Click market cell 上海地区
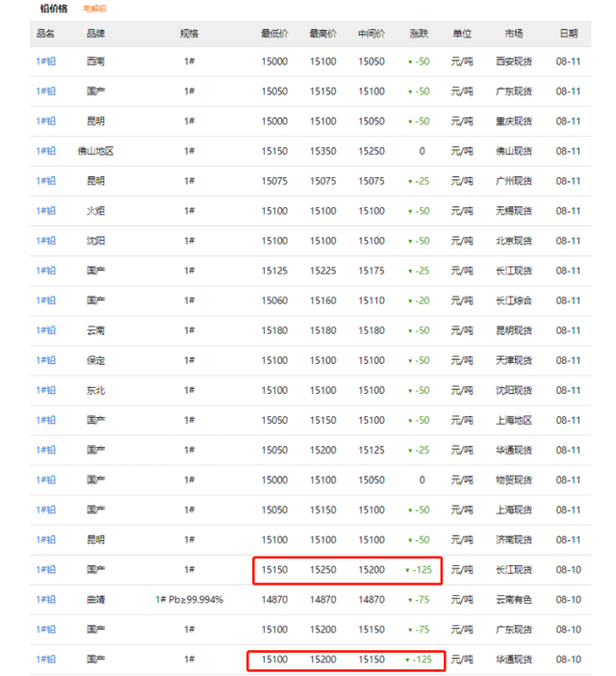 (x=514, y=421)
